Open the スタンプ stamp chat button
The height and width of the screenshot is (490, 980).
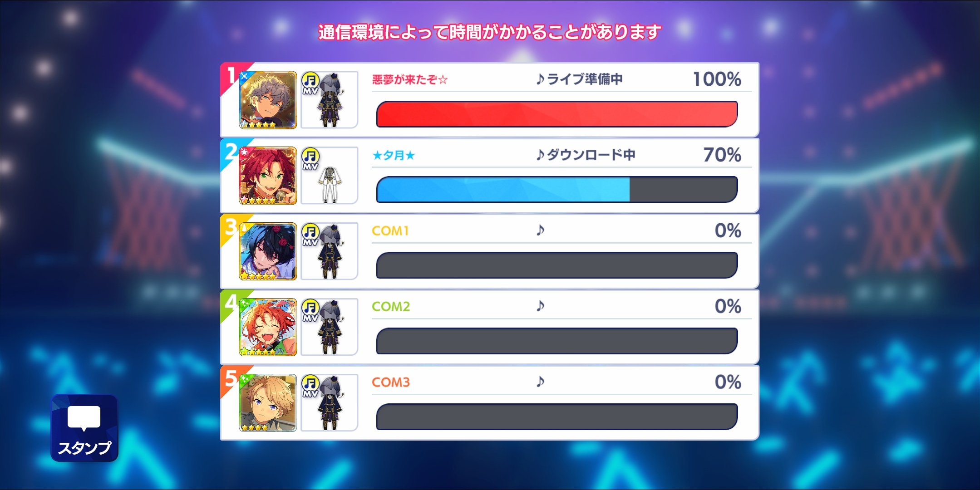[x=84, y=428]
